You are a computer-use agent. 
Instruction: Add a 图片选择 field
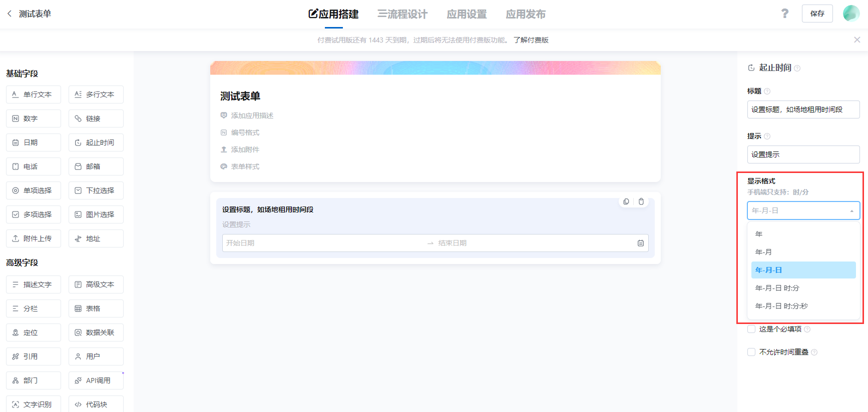pos(96,214)
